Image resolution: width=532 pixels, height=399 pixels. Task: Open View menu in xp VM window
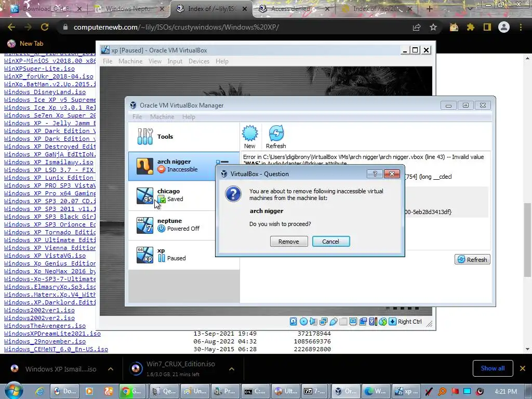[155, 61]
